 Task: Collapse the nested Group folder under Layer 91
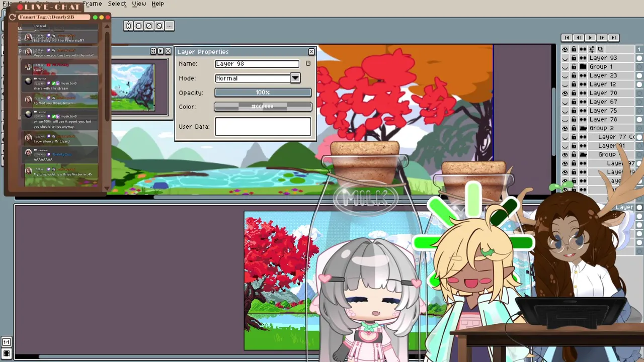pos(583,154)
